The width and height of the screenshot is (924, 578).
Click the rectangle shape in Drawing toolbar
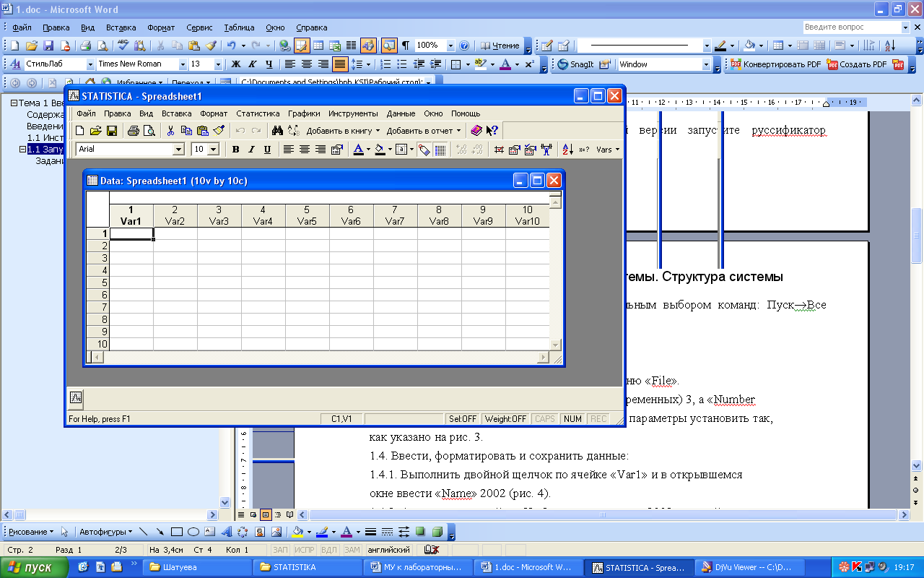click(x=177, y=532)
